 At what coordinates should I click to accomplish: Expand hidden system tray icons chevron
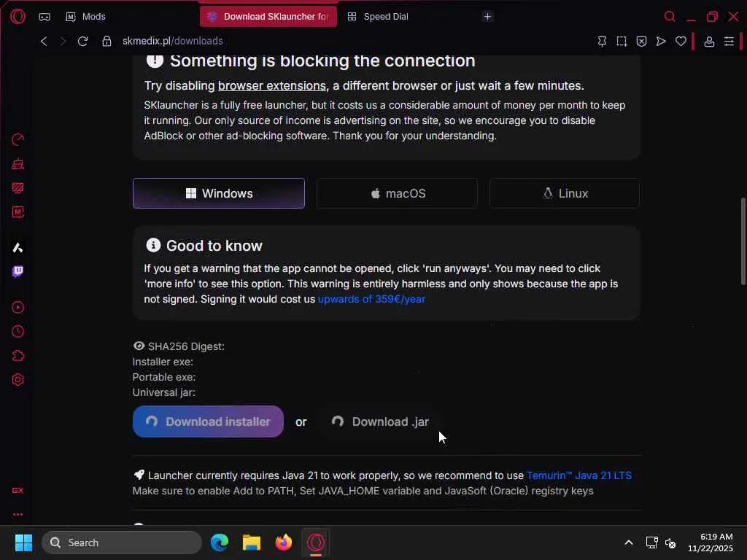pyautogui.click(x=629, y=542)
